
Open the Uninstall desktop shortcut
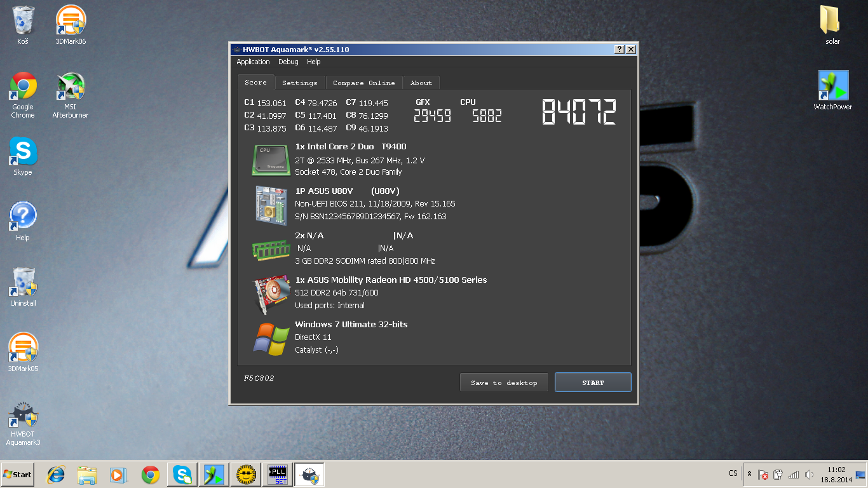[23, 287]
